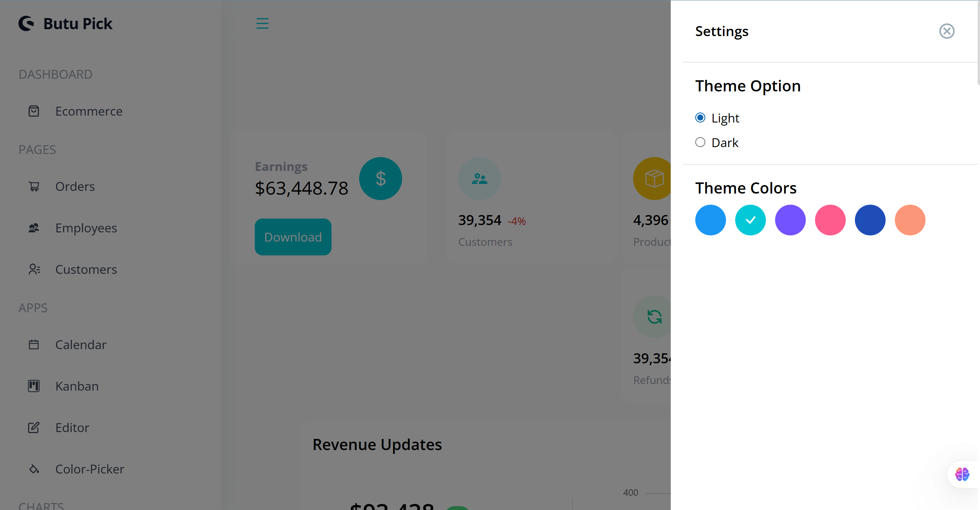Select the Light theme radio button

(700, 118)
